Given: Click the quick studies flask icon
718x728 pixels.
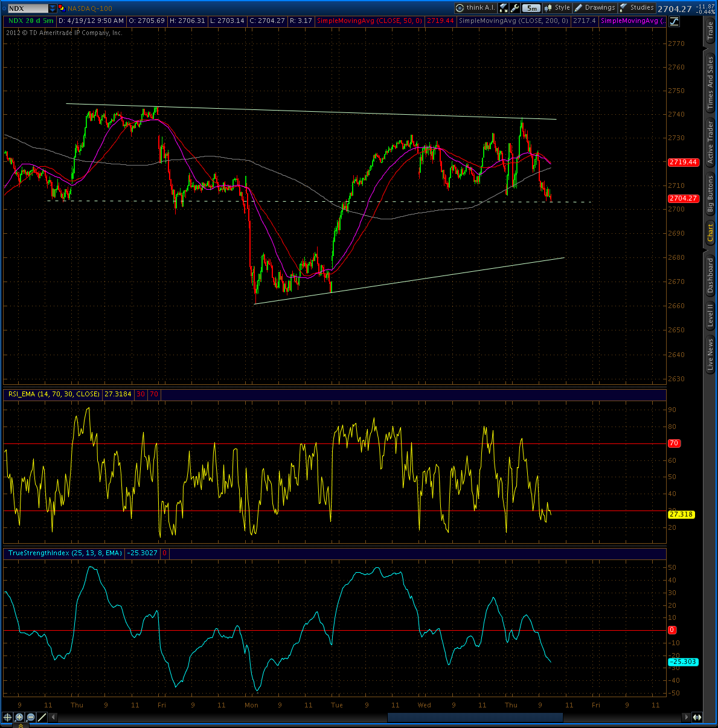Looking at the screenshot, I should pyautogui.click(x=503, y=8).
